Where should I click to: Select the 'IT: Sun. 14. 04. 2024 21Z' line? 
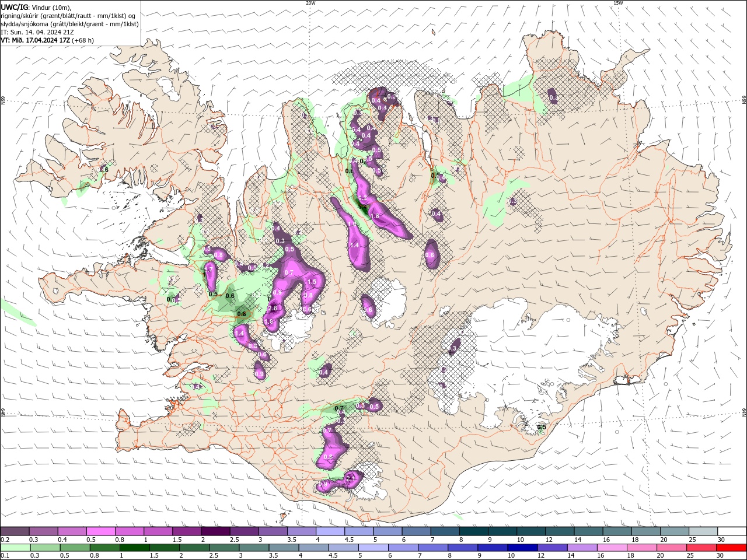pyautogui.click(x=36, y=32)
